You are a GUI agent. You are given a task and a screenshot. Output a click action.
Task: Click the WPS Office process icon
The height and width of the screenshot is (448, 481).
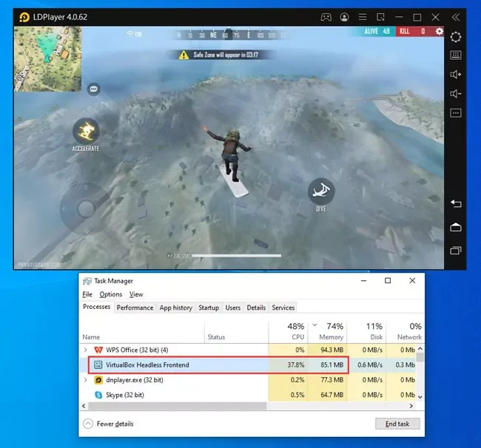[x=98, y=350]
